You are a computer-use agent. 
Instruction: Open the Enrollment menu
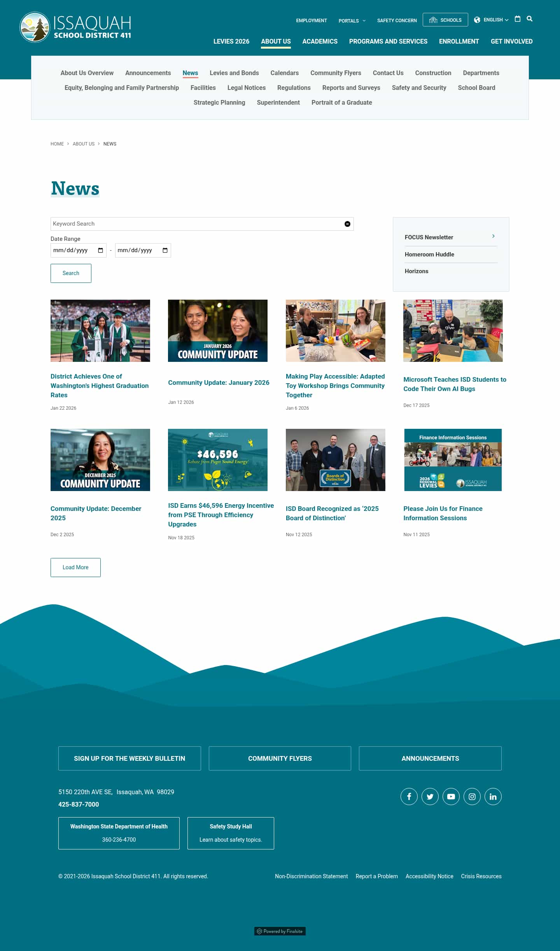point(459,41)
